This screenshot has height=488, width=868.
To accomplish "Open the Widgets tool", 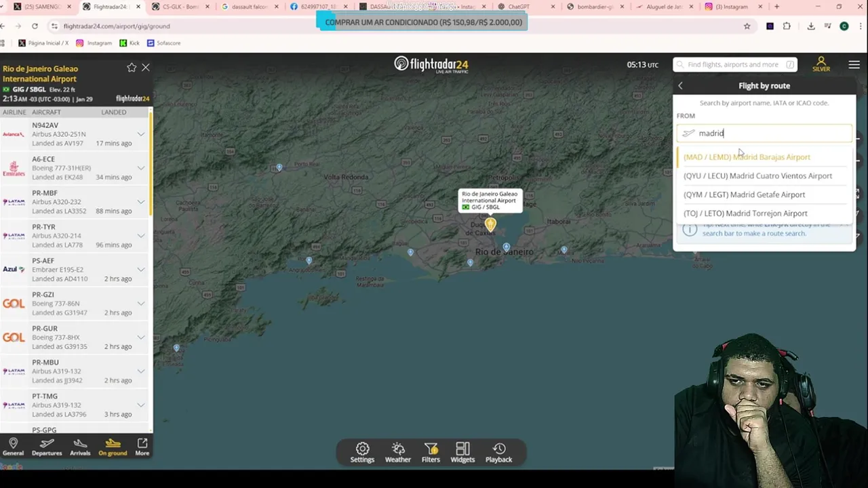I will pos(462,452).
